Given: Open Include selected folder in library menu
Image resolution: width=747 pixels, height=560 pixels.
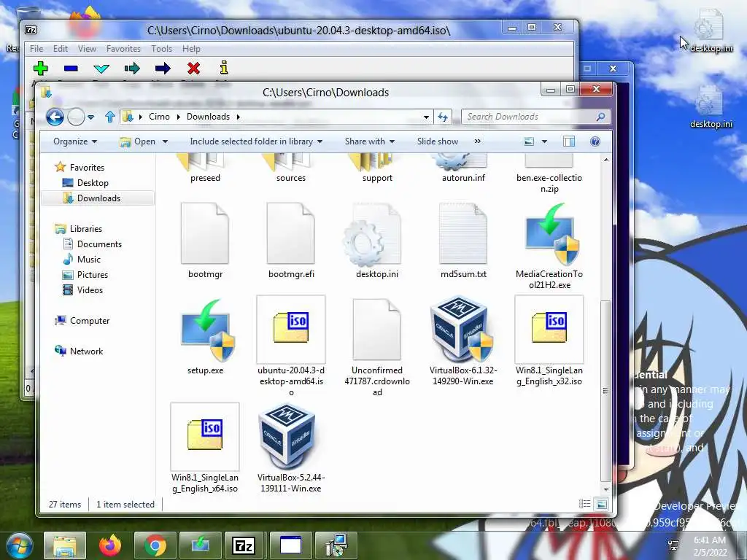Looking at the screenshot, I should click(256, 141).
